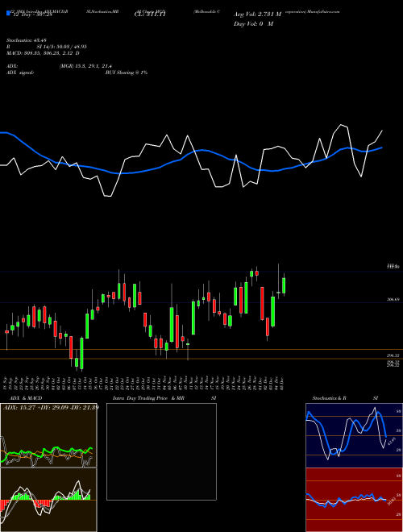
Task: Click the 'ADX signal:' label
Action: 20,73
